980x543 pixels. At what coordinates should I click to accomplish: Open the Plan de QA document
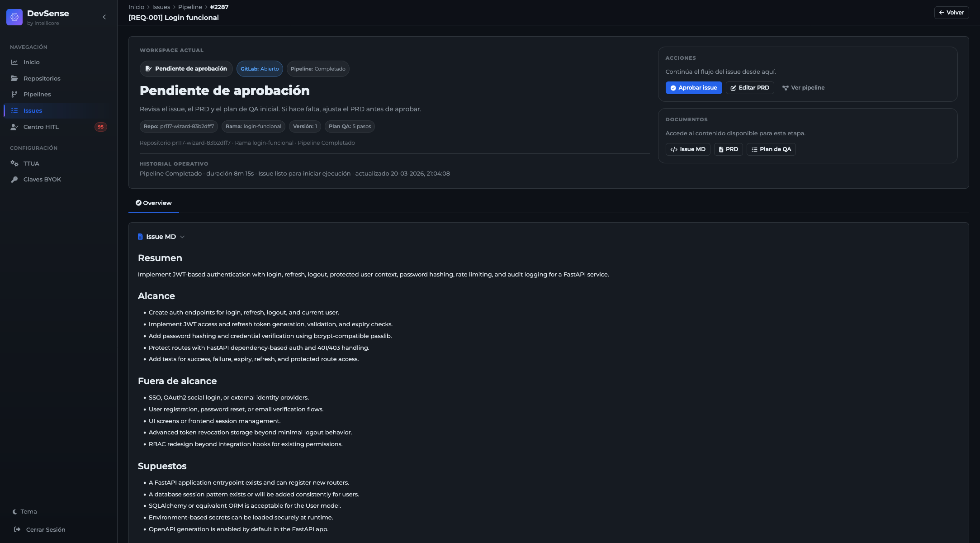pos(771,149)
